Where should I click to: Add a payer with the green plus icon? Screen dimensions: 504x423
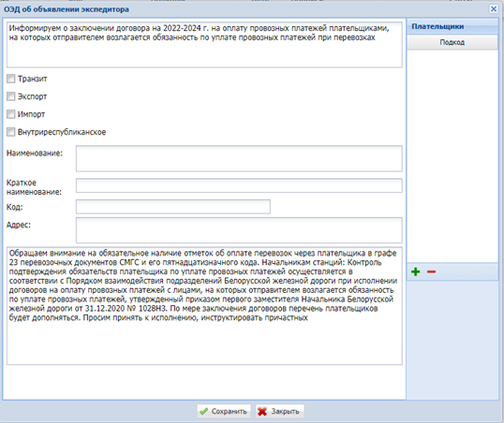416,271
